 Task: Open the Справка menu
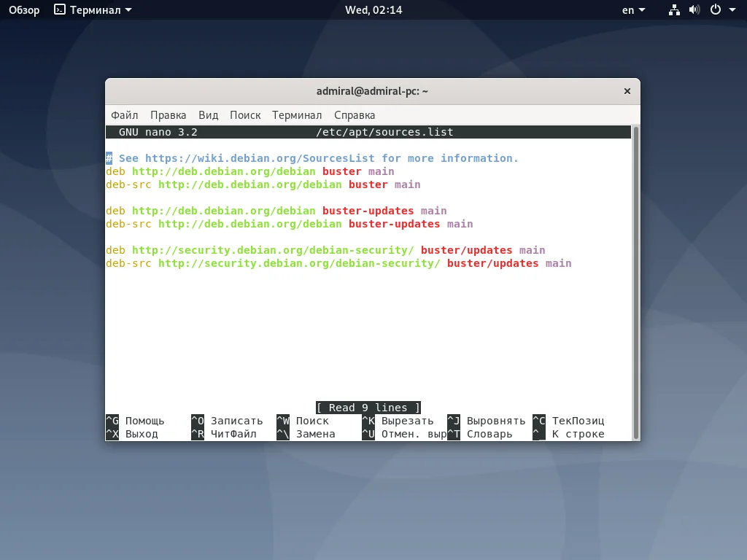tap(355, 114)
